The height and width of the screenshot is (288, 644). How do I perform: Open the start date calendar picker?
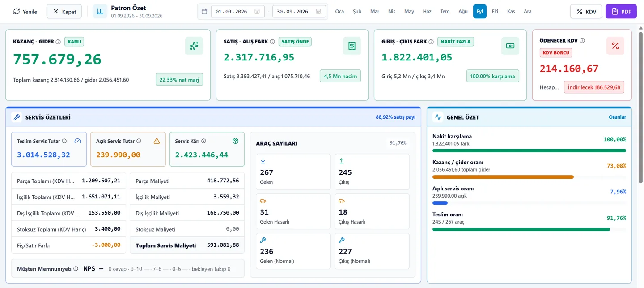pos(257,12)
